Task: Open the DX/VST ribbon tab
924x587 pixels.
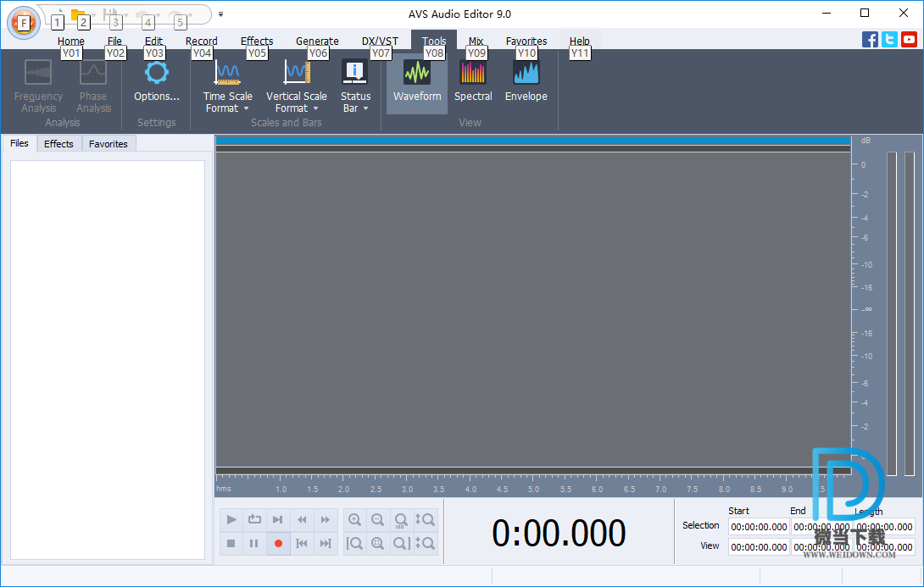Action: tap(380, 41)
